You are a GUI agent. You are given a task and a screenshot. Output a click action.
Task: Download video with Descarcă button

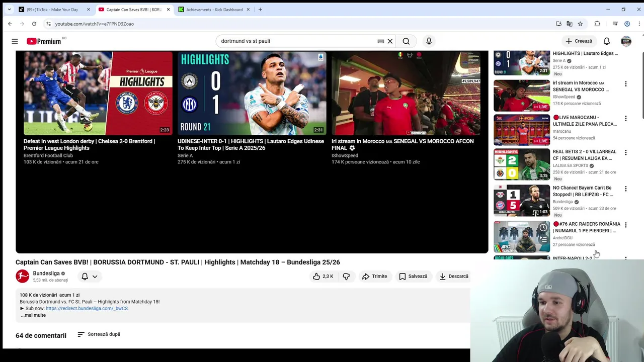(454, 276)
